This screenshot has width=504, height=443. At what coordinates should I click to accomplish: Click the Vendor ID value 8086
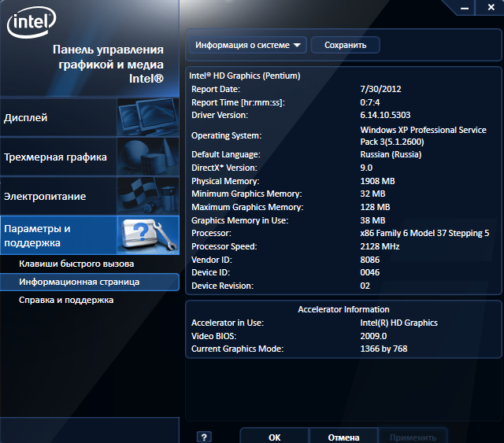coord(369,260)
